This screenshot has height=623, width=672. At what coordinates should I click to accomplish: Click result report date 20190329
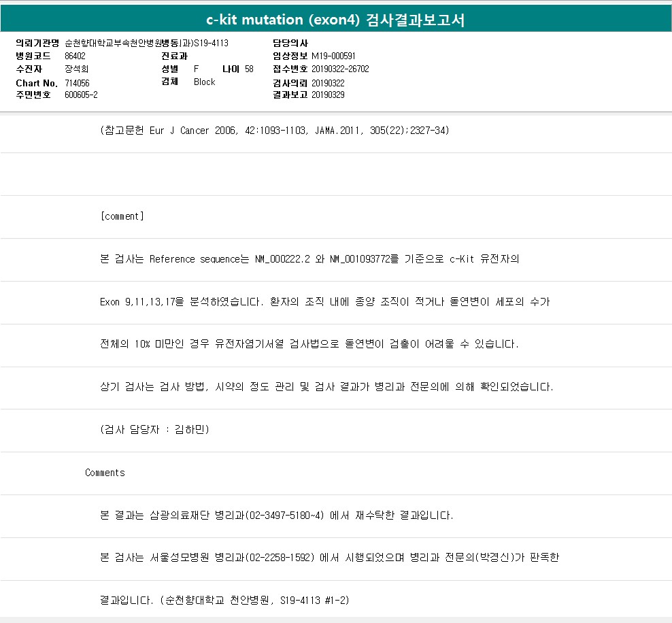click(x=328, y=95)
